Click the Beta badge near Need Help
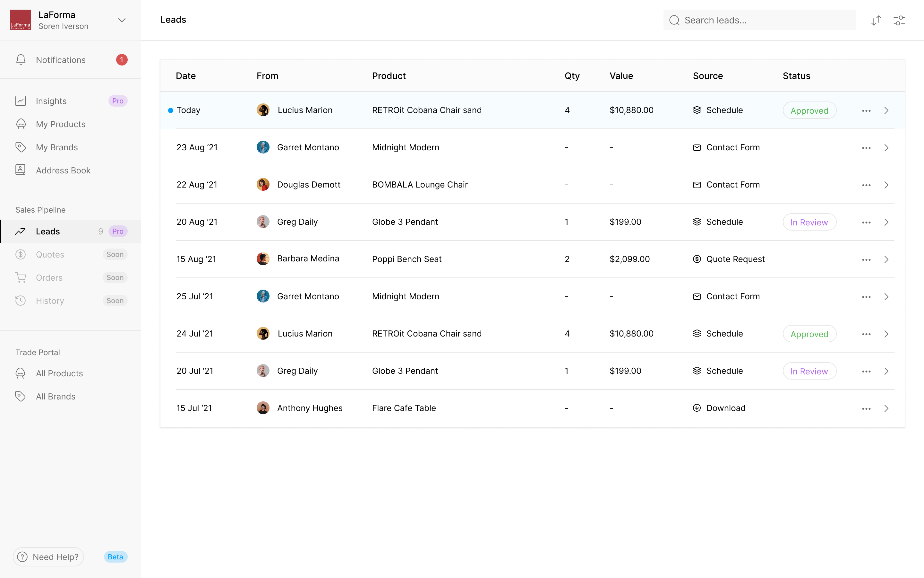The width and height of the screenshot is (924, 578). click(x=115, y=557)
